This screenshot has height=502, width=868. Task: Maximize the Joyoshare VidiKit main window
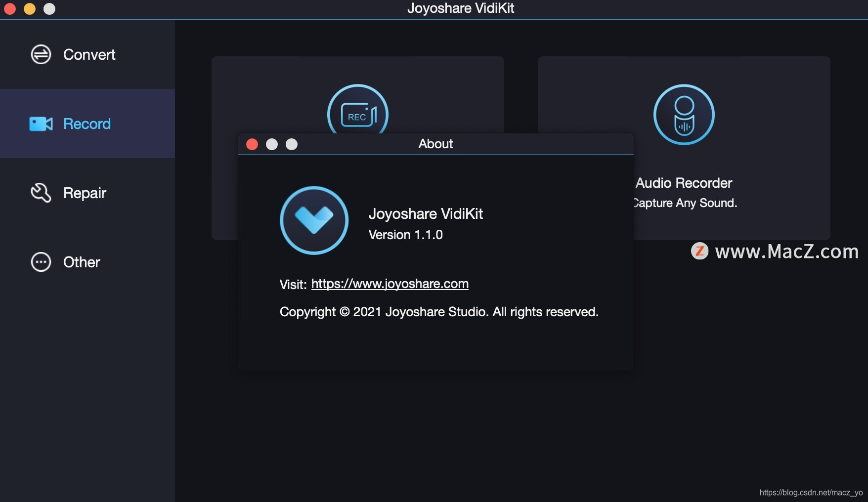tap(49, 8)
